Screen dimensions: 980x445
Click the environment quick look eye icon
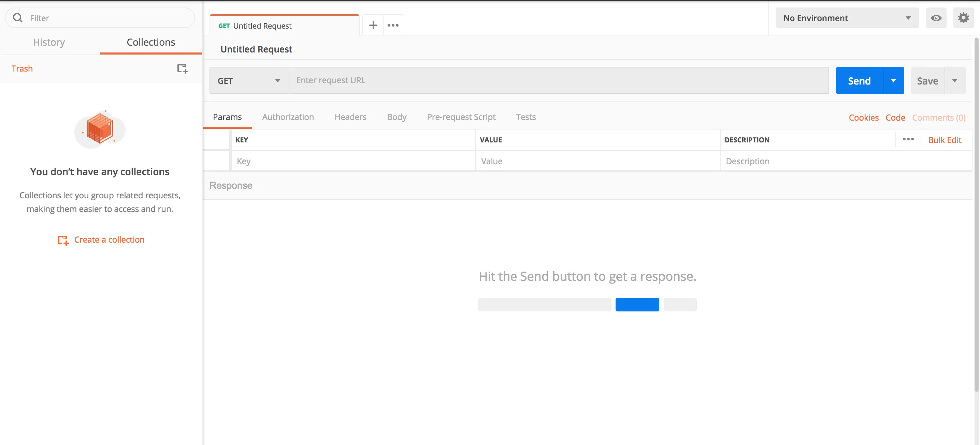click(x=936, y=18)
